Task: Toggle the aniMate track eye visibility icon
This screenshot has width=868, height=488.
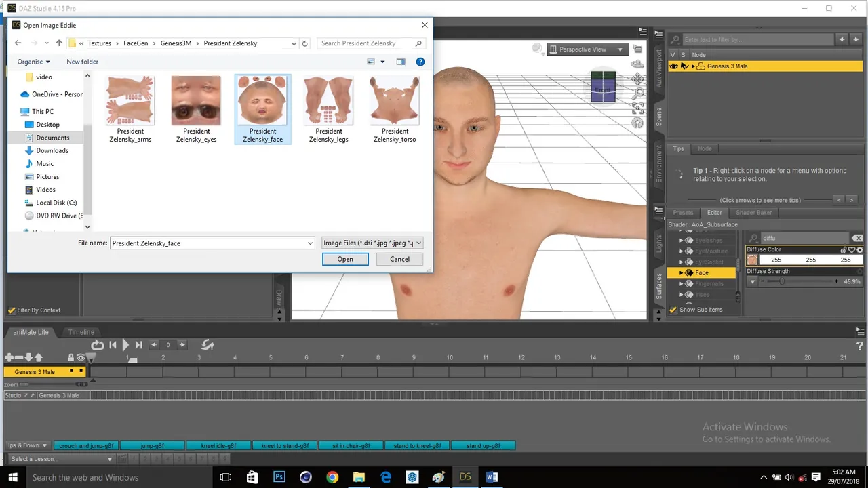Action: (81, 357)
